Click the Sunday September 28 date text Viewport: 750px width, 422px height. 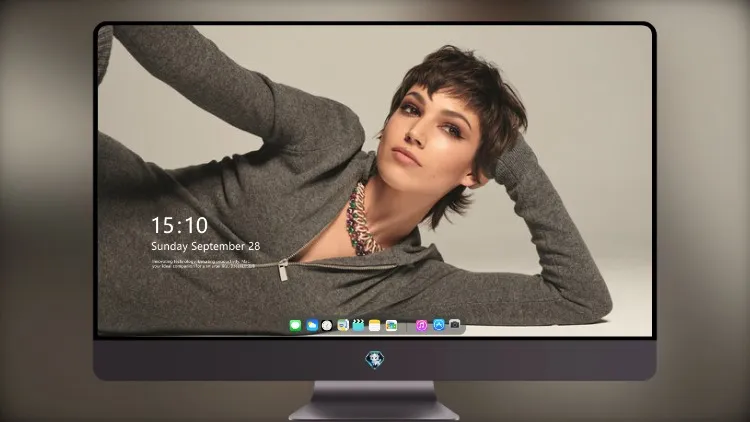pyautogui.click(x=206, y=246)
